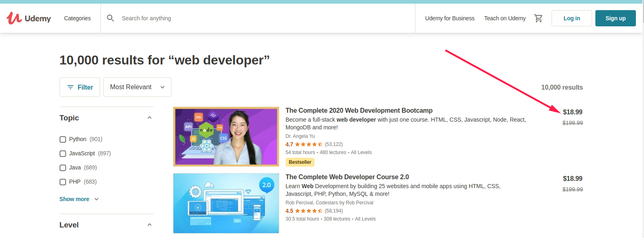Viewport: 644px width, 238px height.
Task: Check the Java topic checkbox
Action: [63, 168]
